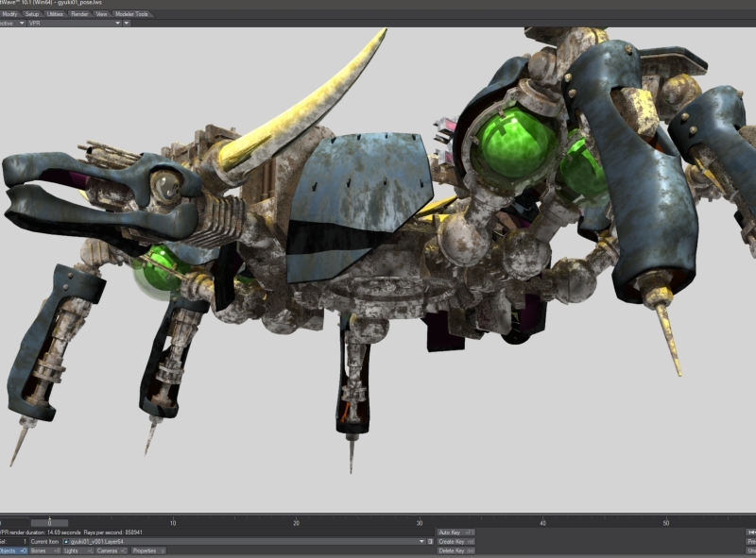Select the Render tab
Screen dimensions: 756x558
point(80,14)
